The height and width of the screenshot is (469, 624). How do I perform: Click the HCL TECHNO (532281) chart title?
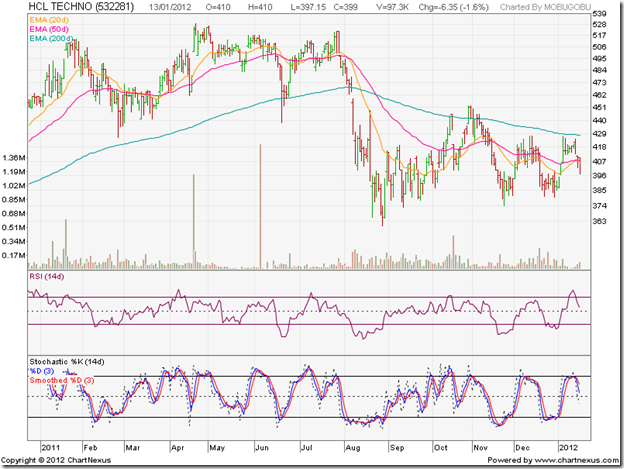point(81,6)
